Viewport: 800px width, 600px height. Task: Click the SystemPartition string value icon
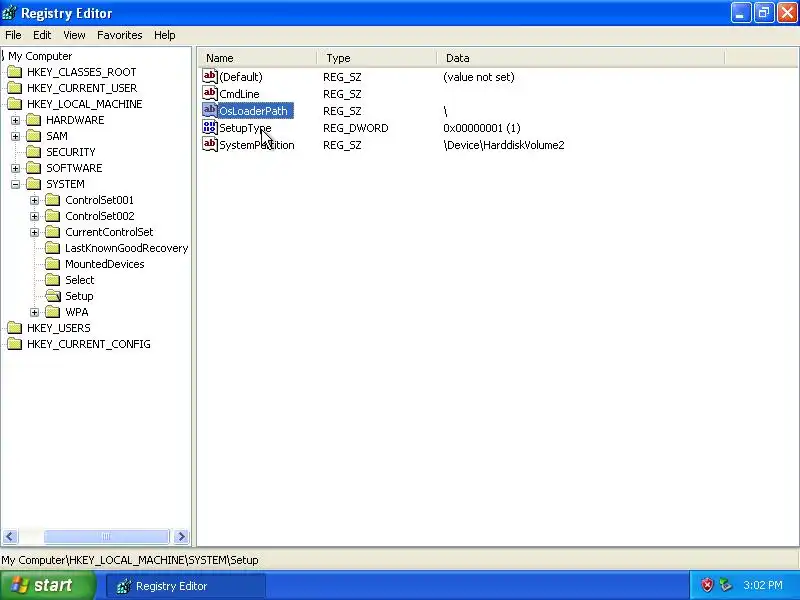210,144
